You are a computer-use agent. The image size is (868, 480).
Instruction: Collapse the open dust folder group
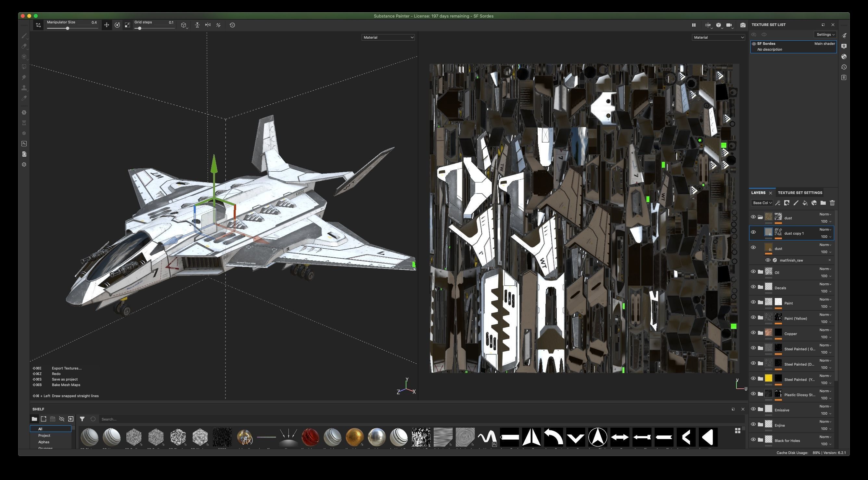pos(760,217)
